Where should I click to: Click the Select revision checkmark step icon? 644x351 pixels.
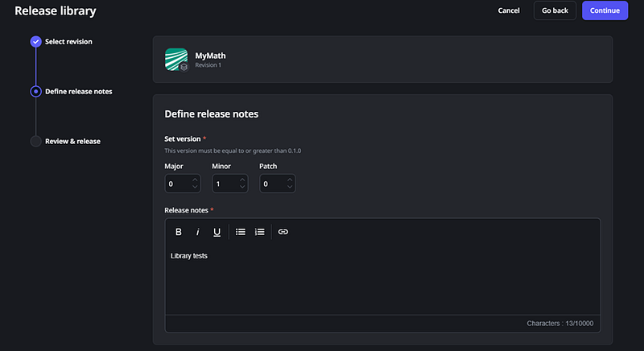(x=35, y=42)
